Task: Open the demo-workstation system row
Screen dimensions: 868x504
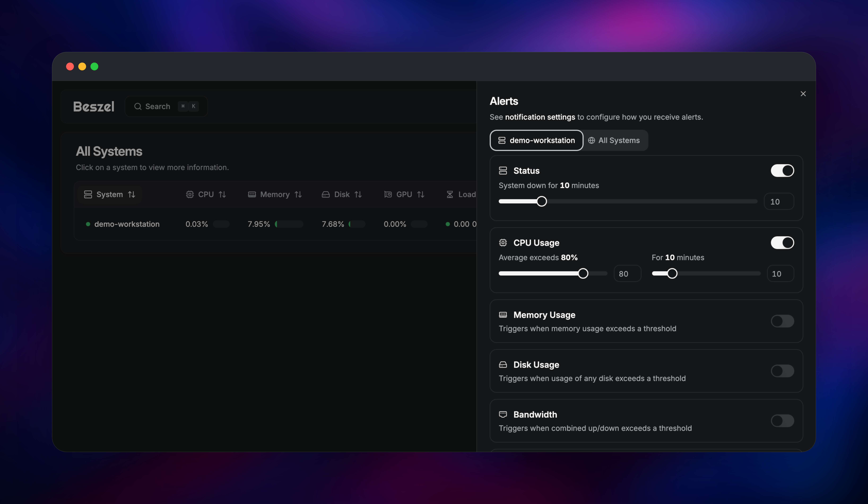Action: [x=275, y=224]
